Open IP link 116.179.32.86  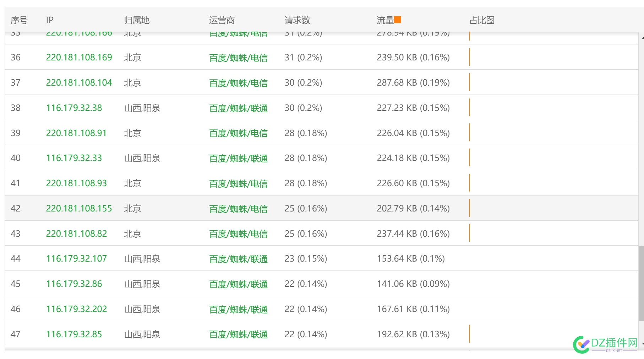point(74,284)
